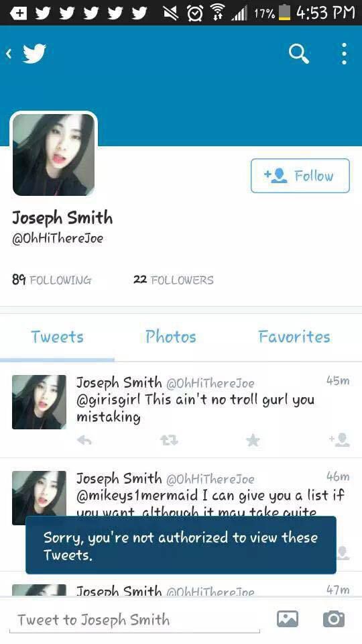Image resolution: width=362 pixels, height=644 pixels.
Task: Open Joseph Smith's large profile picture
Action: pos(54,154)
